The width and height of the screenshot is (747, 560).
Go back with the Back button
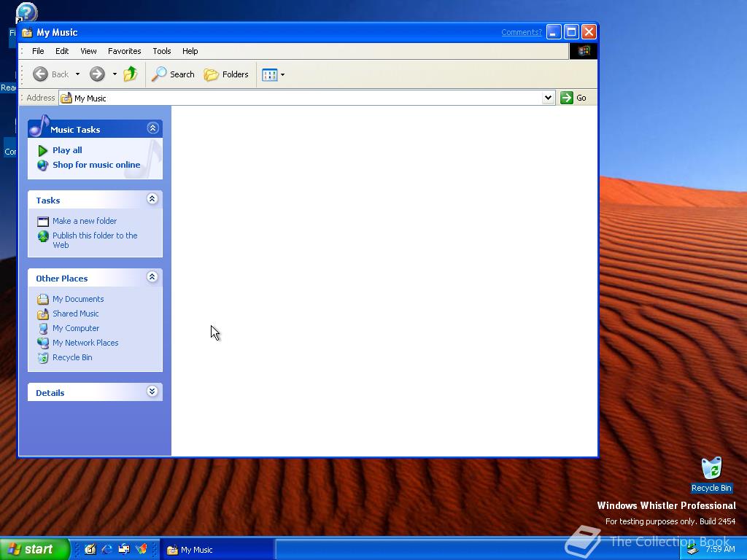[x=50, y=74]
